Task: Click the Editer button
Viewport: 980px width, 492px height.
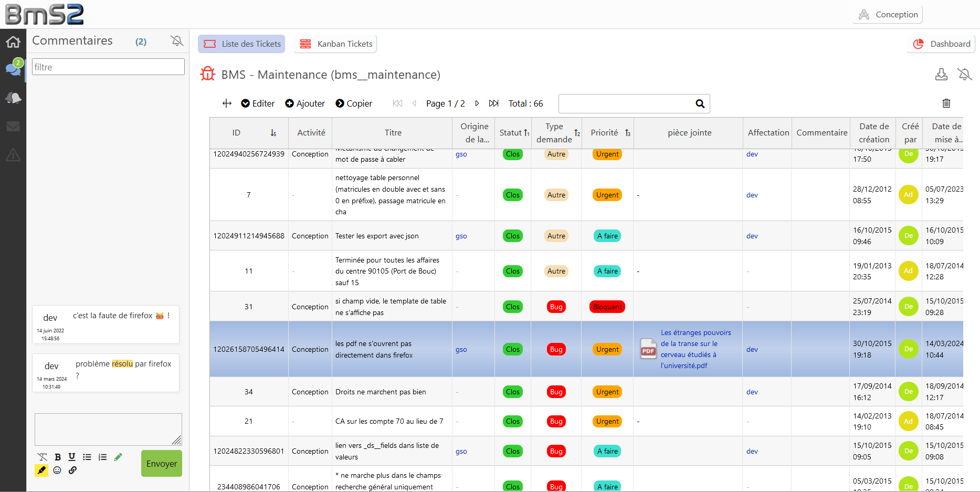Action: coord(258,103)
